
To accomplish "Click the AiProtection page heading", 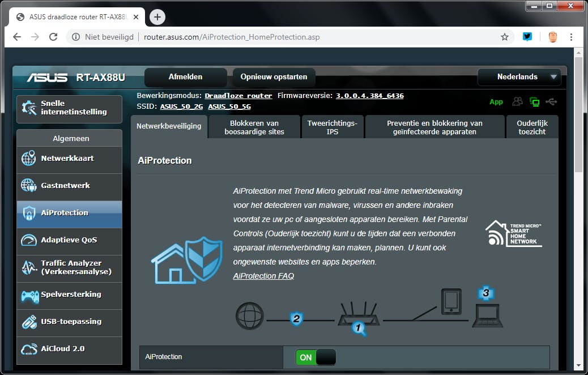I will (x=165, y=160).
